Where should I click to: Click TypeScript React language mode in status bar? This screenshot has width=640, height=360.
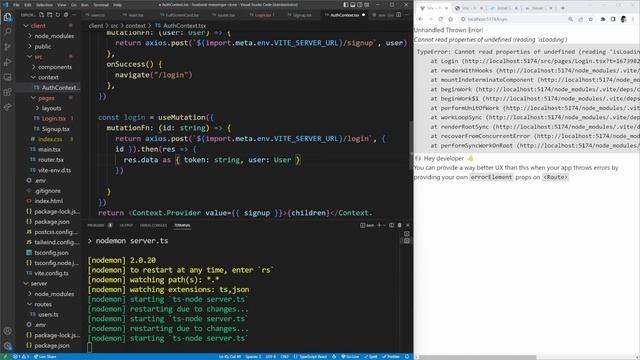pyautogui.click(x=311, y=357)
